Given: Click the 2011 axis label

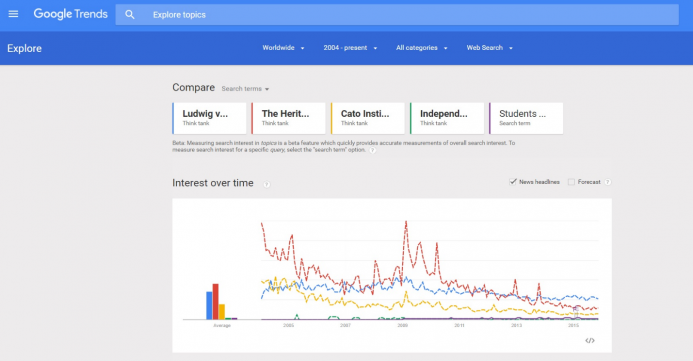Looking at the screenshot, I should click(459, 325).
